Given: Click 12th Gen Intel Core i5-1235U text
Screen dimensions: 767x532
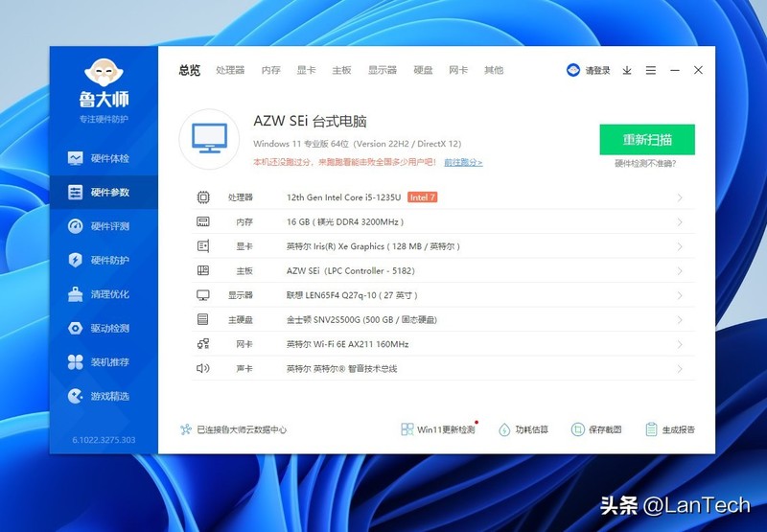Looking at the screenshot, I should click(x=343, y=197).
